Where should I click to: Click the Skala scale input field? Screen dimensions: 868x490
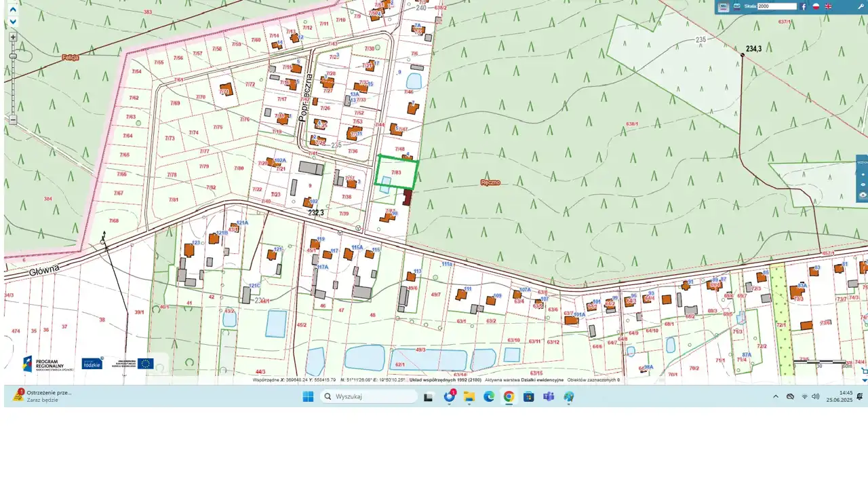coord(777,6)
